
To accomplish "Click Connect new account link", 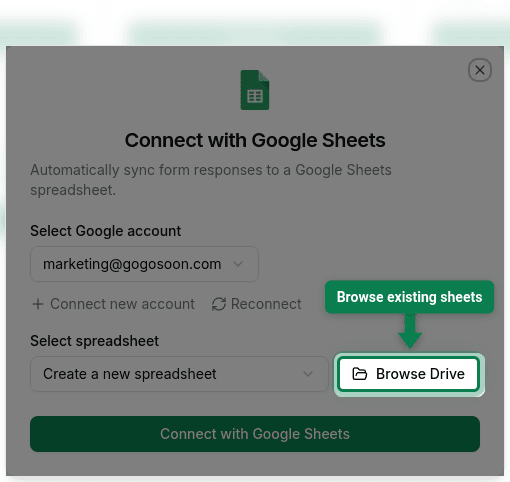I will (x=113, y=304).
